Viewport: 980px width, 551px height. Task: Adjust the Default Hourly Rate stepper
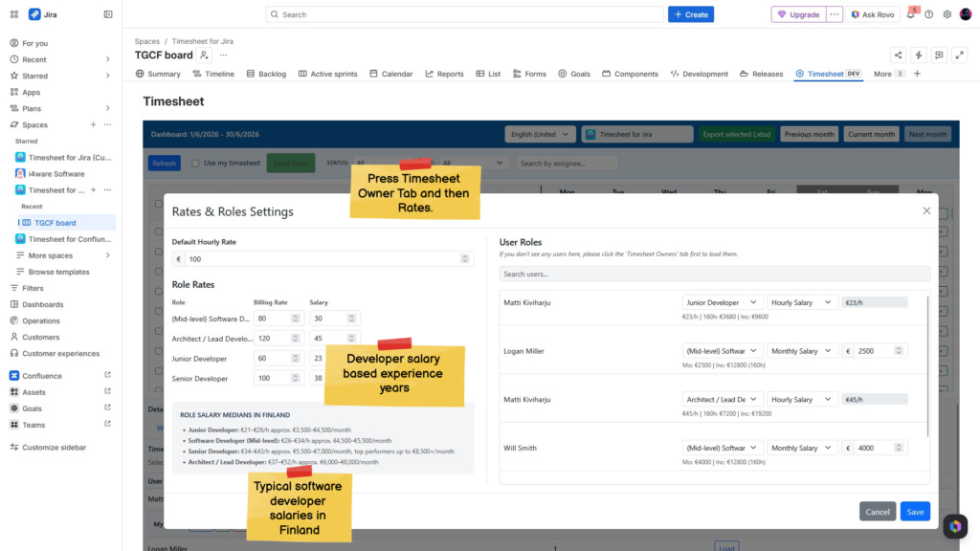pyautogui.click(x=464, y=258)
